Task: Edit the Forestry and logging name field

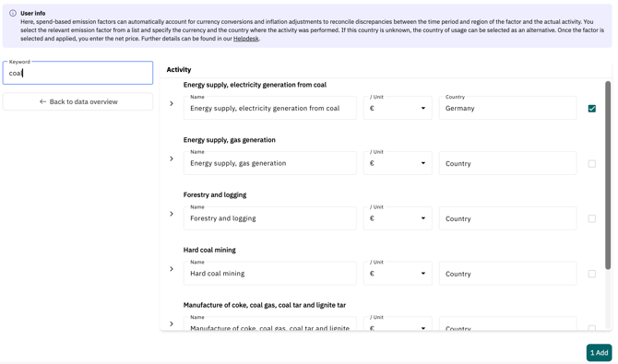Action: (270, 218)
